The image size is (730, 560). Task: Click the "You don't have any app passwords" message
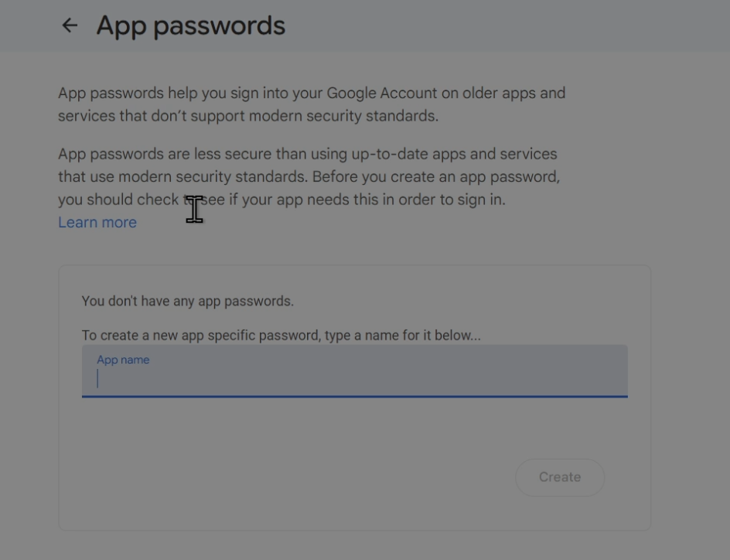click(187, 301)
